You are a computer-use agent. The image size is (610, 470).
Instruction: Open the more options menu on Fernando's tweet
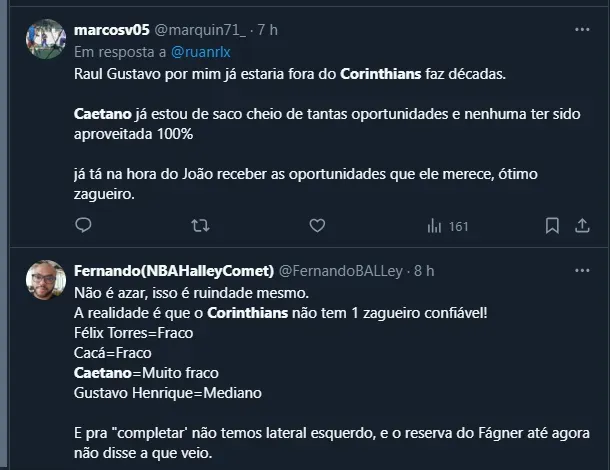point(582,270)
